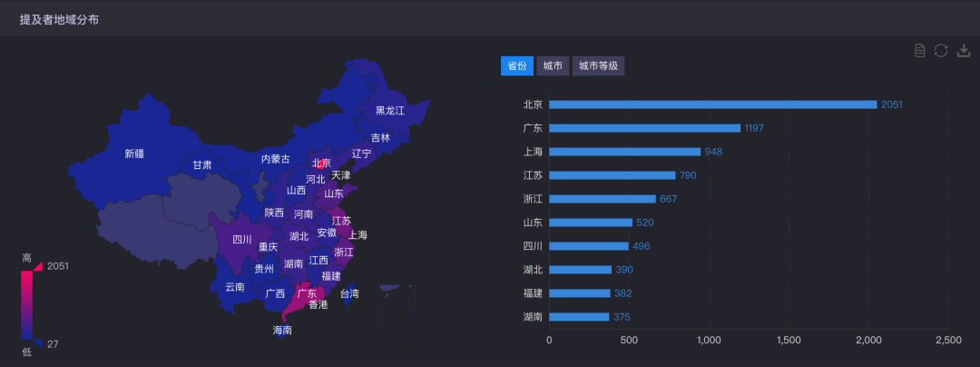Screen dimensions: 980x367
Task: Click the 江苏 bar in chart
Action: coord(612,175)
